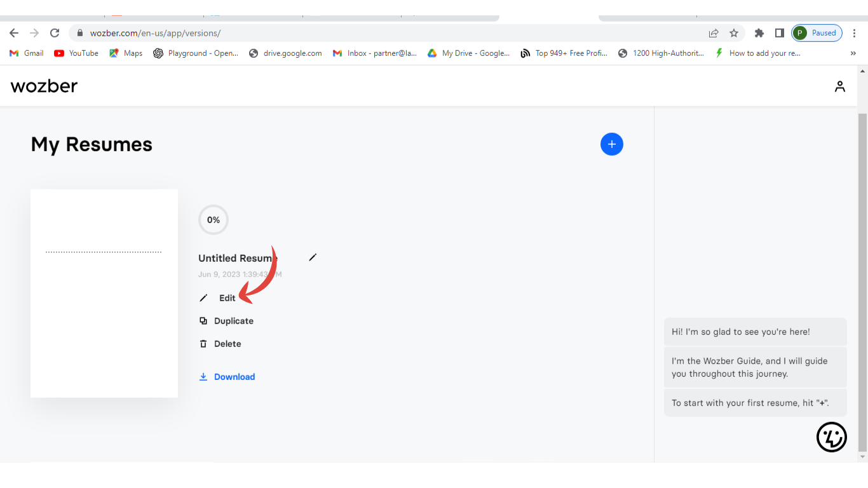Click the Paused profile button

click(x=817, y=33)
